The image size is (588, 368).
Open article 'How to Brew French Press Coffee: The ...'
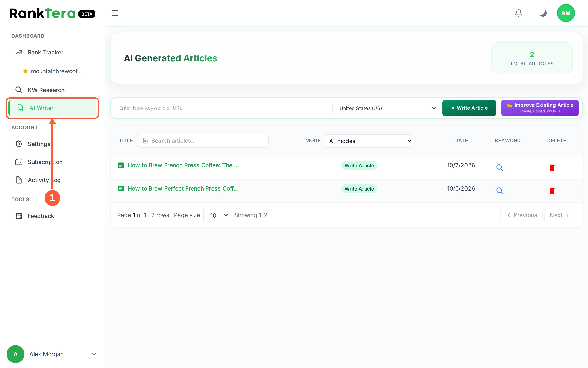click(x=184, y=165)
